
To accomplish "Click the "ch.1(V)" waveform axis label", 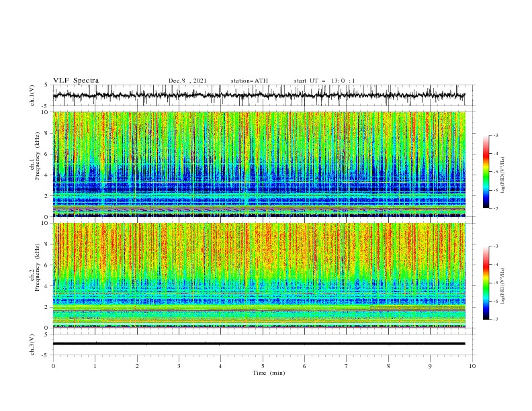I will 32,95.
